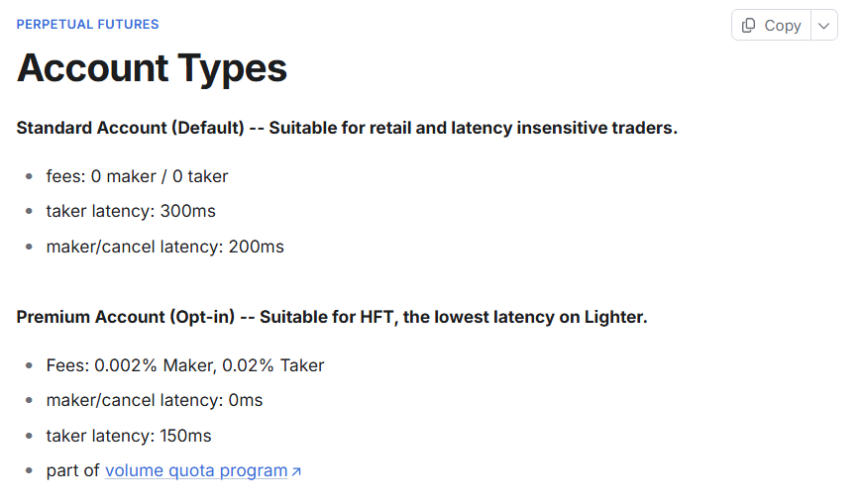Image resolution: width=862 pixels, height=504 pixels.
Task: Click the bullet dot before 'taker latency: 300ms'
Action: coord(29,212)
